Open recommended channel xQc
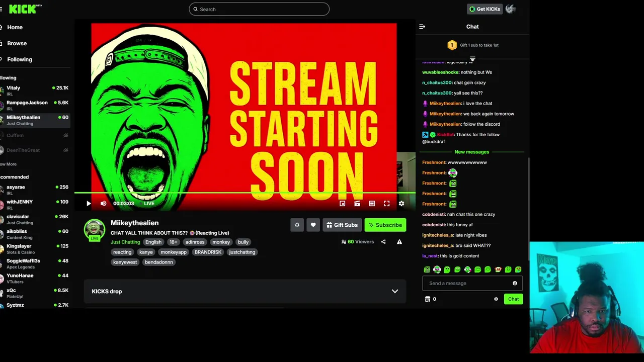 35,293
